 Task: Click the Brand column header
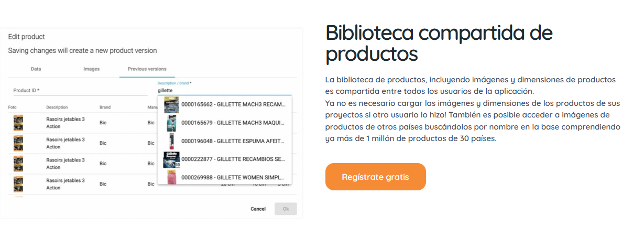pyautogui.click(x=105, y=107)
